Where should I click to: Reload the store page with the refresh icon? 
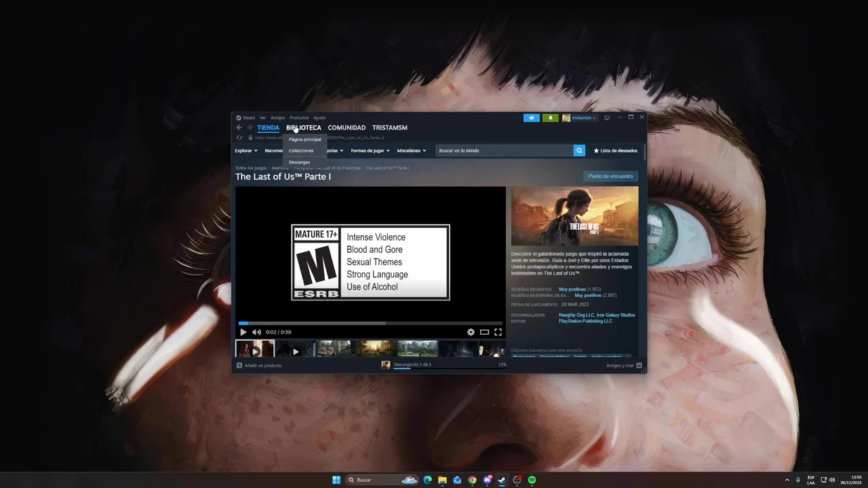pyautogui.click(x=239, y=138)
